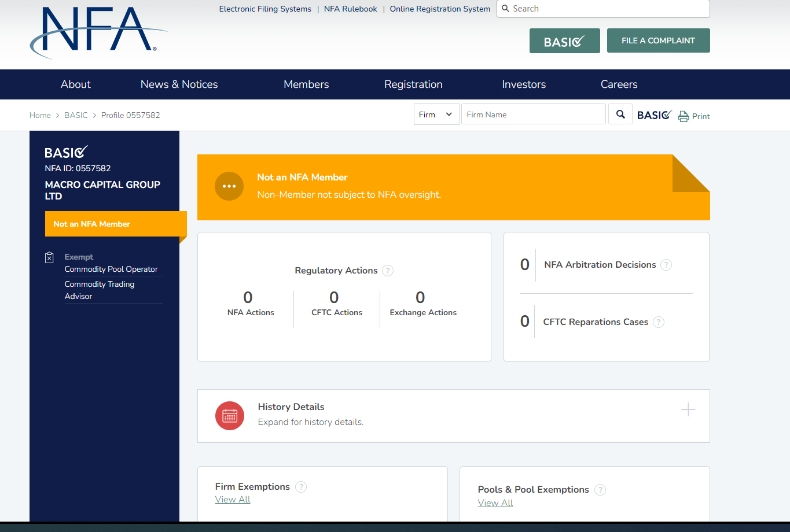This screenshot has height=532, width=790.
Task: Click the NFA Rulebook link
Action: pos(350,9)
